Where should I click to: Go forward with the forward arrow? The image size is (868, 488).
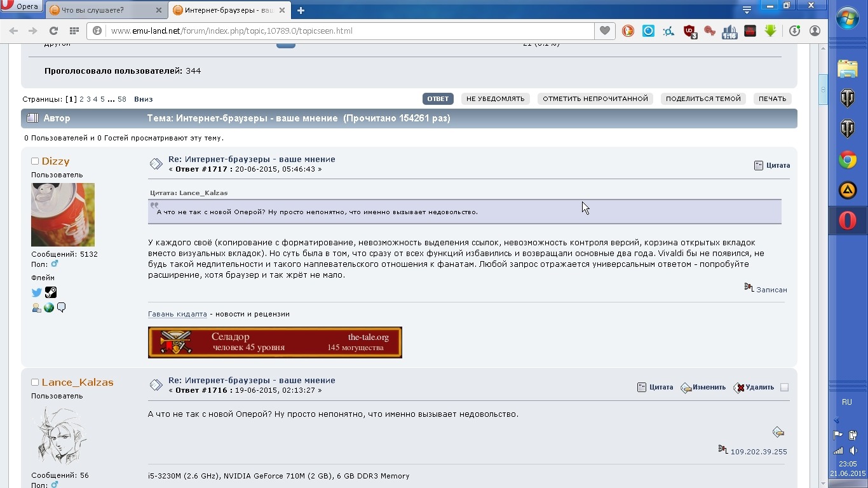tap(33, 30)
